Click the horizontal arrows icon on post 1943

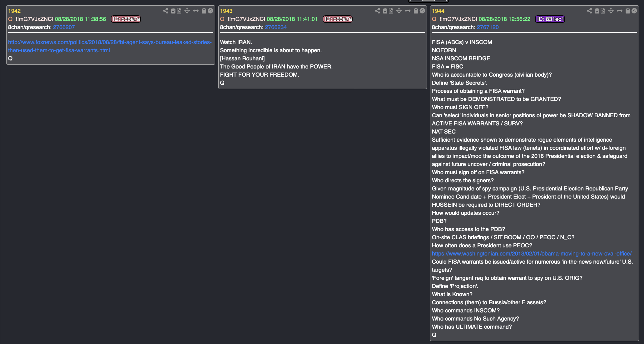(x=408, y=11)
